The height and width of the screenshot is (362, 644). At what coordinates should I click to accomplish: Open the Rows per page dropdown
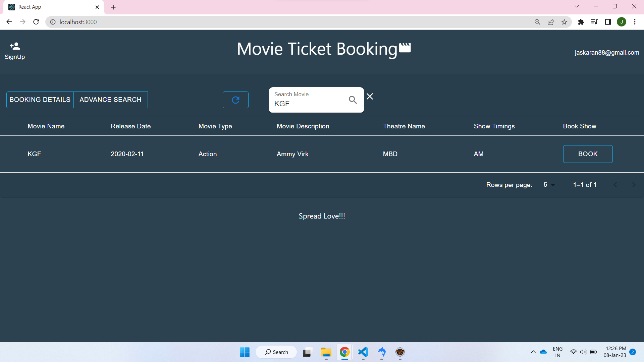pyautogui.click(x=548, y=185)
